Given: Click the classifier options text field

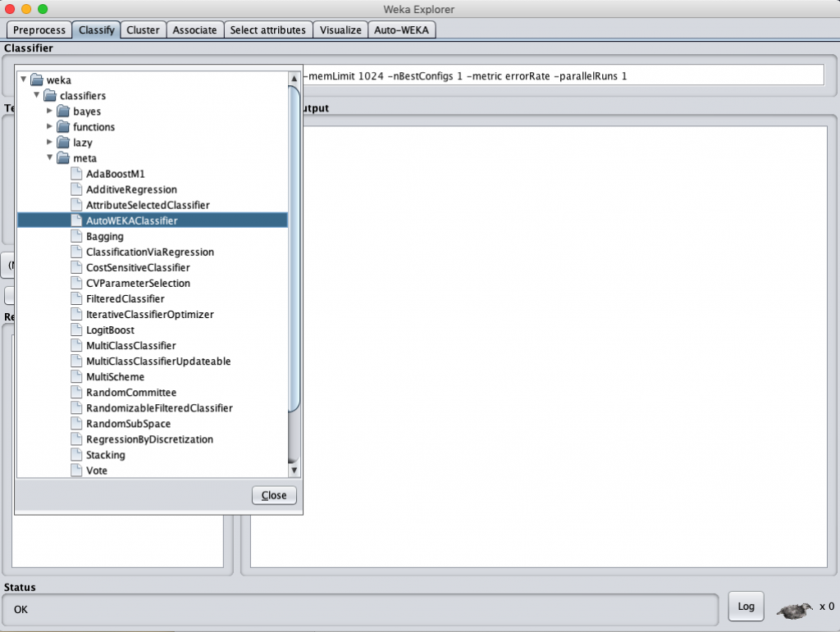Looking at the screenshot, I should click(x=564, y=75).
